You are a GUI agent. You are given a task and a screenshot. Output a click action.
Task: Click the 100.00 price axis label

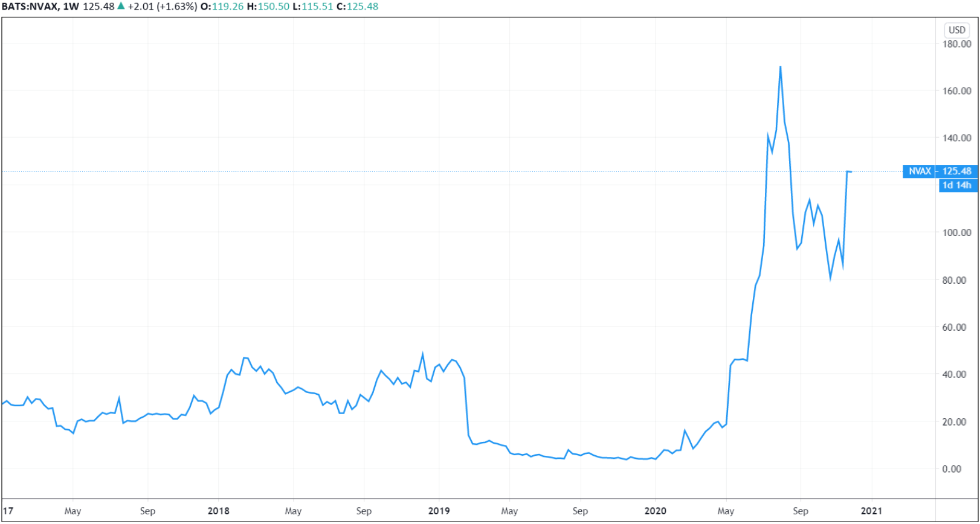click(956, 232)
